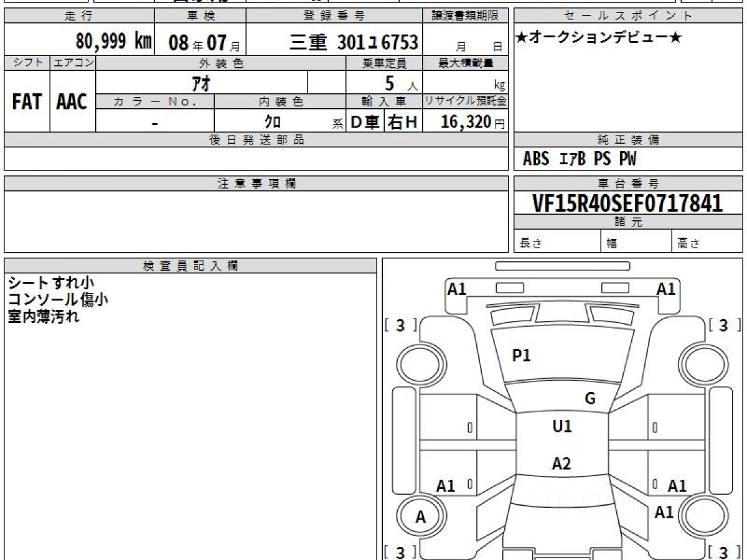The image size is (747, 560).
Task: Select chassis number VF15R40SEF0717841
Action: tap(627, 203)
